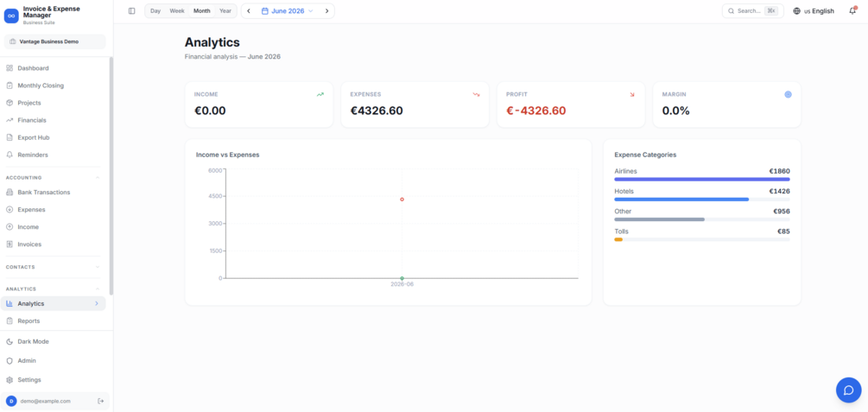Click the green income data point on chart
This screenshot has width=868, height=412.
(402, 278)
